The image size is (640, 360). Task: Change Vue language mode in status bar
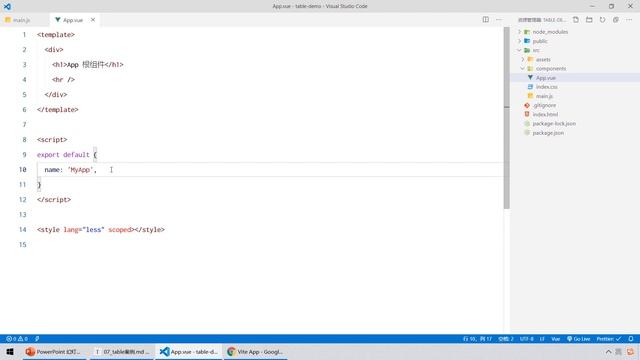(556, 339)
